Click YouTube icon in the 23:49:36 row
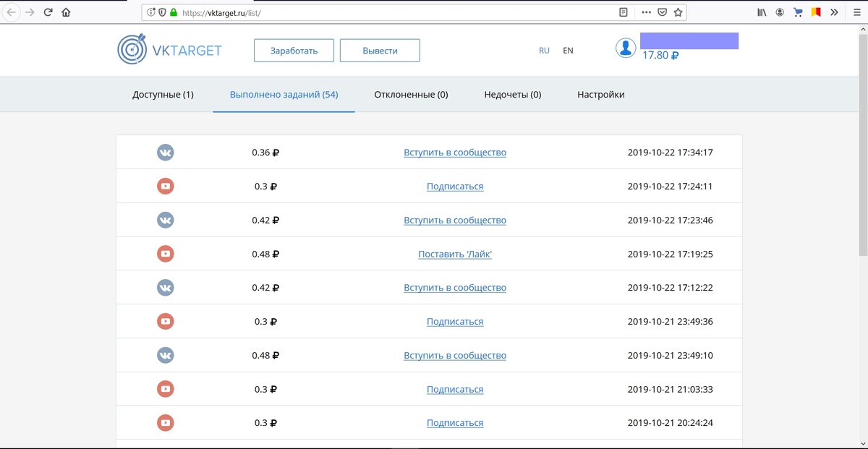Viewport: 868px width, 449px height. [x=166, y=322]
